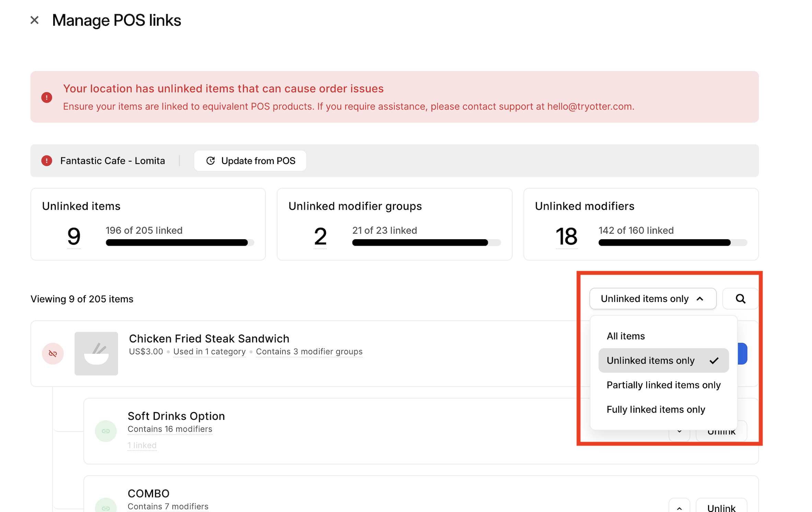Click the Chicken Fried Steak Sandwich placeholder thumbnail
Screen dimensions: 812x512
point(96,353)
